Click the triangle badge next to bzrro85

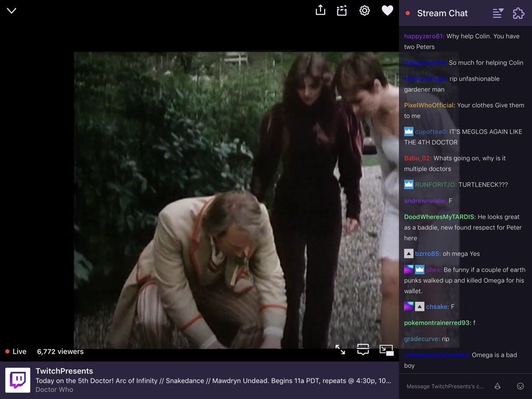408,253
